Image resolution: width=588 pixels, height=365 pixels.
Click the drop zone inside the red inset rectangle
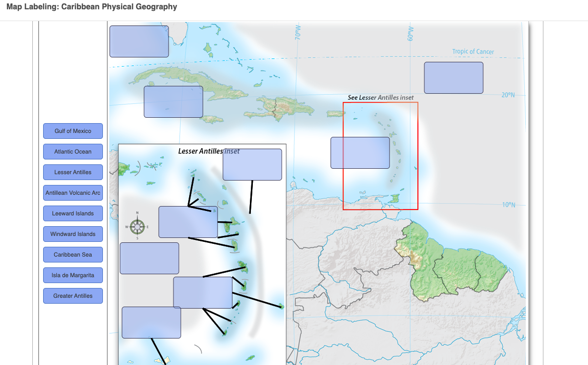(x=360, y=153)
